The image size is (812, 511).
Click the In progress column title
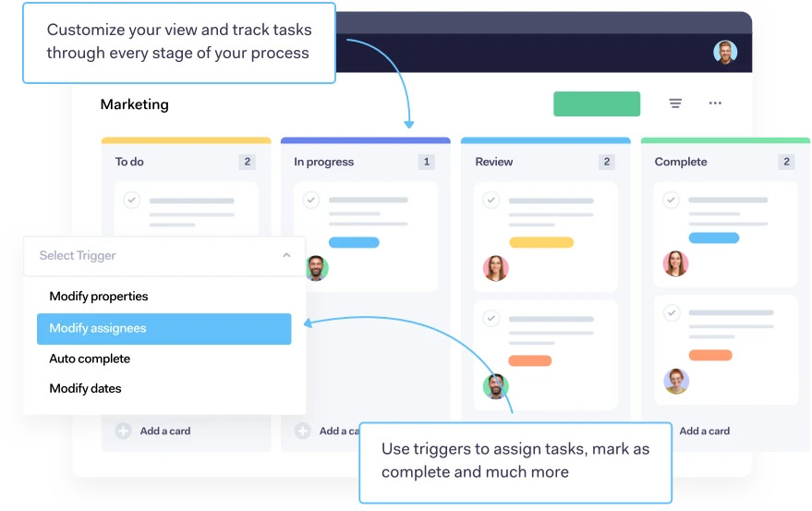323,162
